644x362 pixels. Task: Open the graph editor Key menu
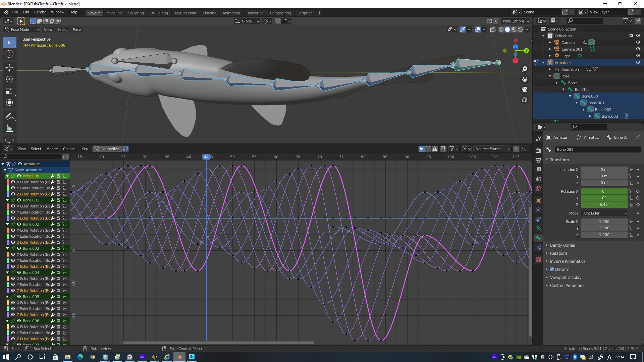pos(85,149)
